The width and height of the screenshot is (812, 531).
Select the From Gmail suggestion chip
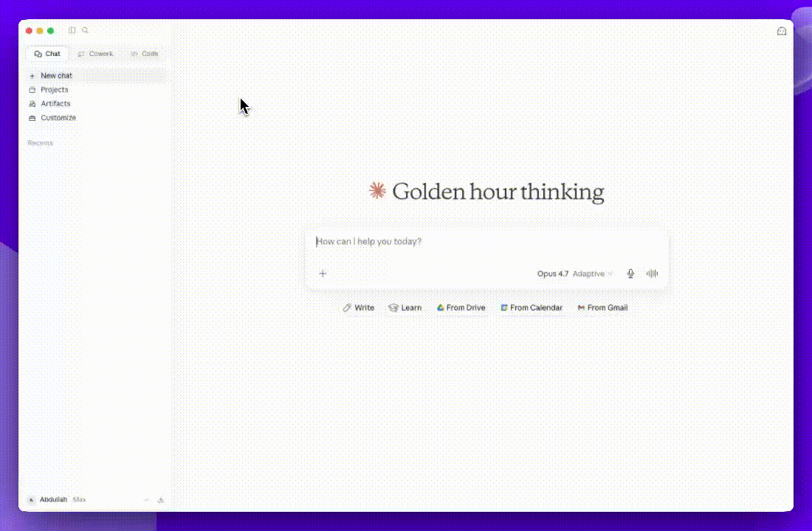[x=602, y=308]
